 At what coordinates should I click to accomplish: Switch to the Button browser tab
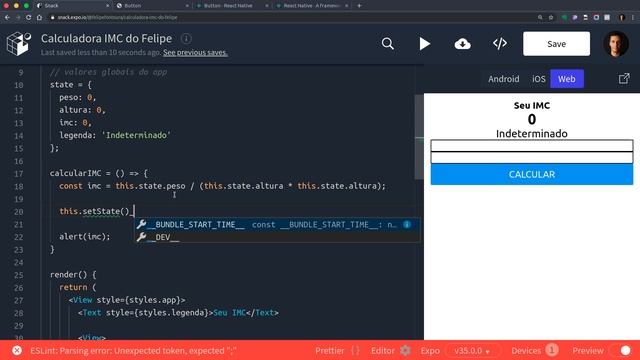point(152,6)
